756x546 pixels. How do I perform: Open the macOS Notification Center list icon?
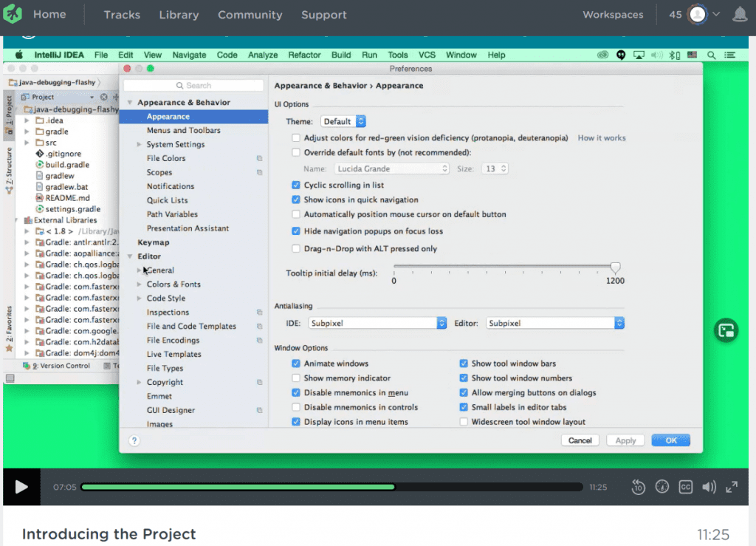pyautogui.click(x=730, y=55)
